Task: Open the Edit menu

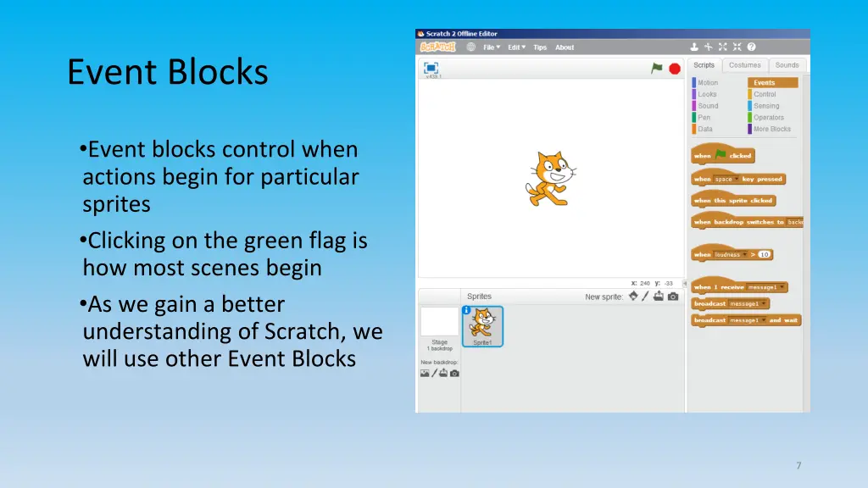Action: [x=516, y=47]
